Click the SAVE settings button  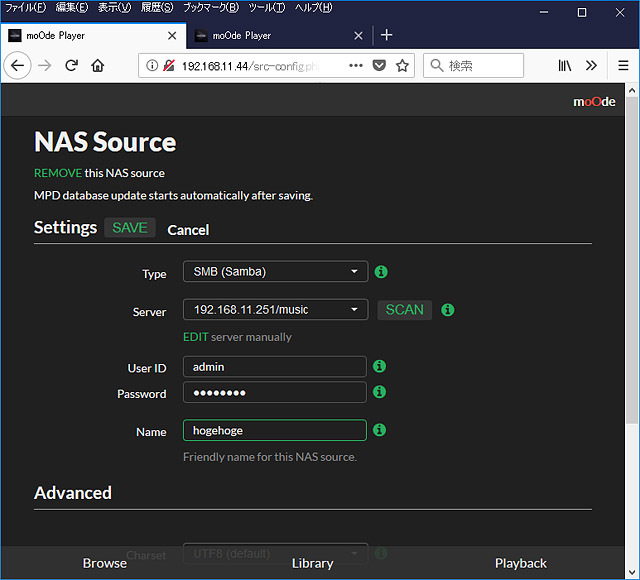pyautogui.click(x=130, y=227)
